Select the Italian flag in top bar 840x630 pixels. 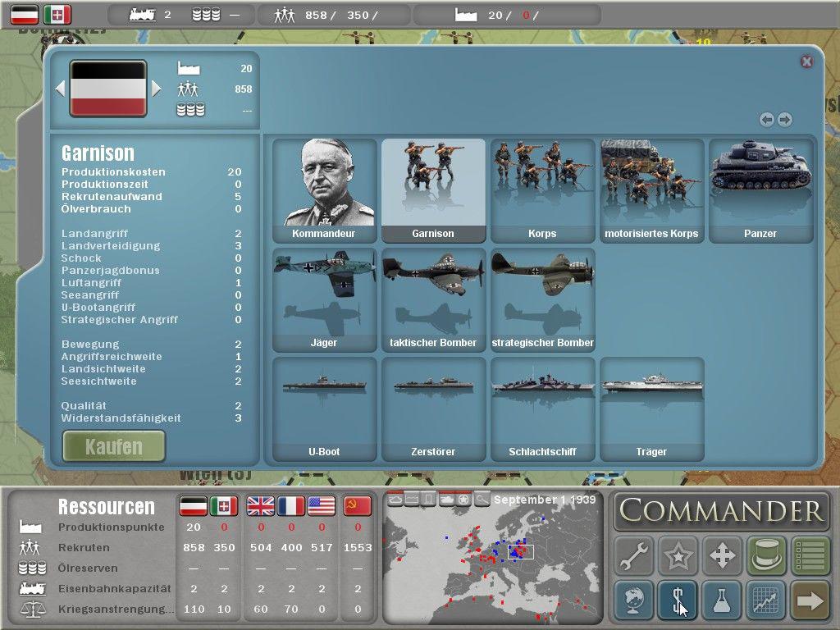click(x=57, y=15)
